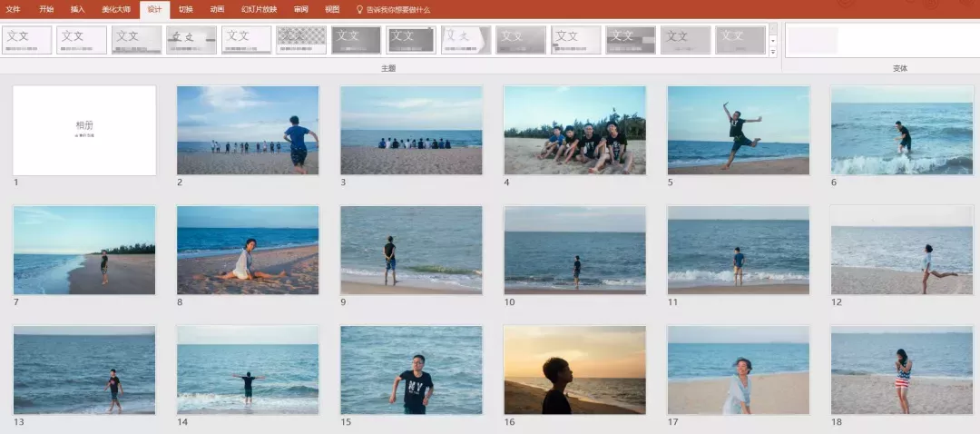Image resolution: width=980 pixels, height=434 pixels.
Task: Select slide 16, the sunset silhouette photo
Action: (574, 370)
